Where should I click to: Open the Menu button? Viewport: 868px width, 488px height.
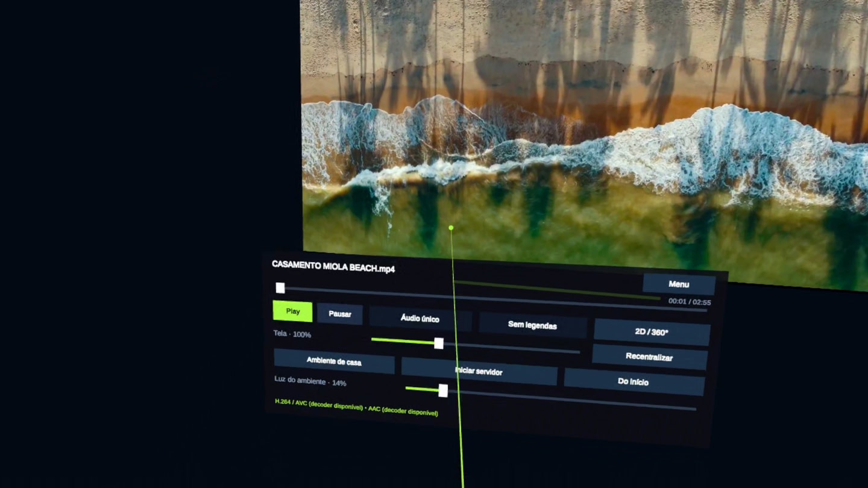pyautogui.click(x=679, y=284)
